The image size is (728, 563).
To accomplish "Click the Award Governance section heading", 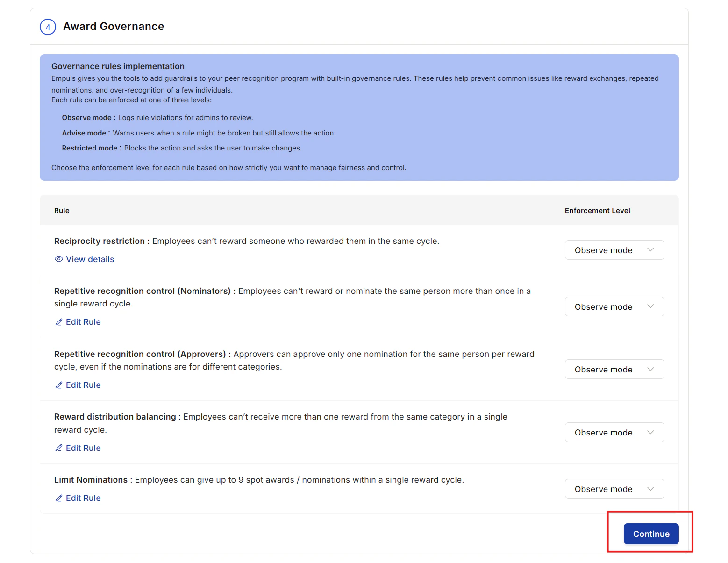I will tap(114, 27).
